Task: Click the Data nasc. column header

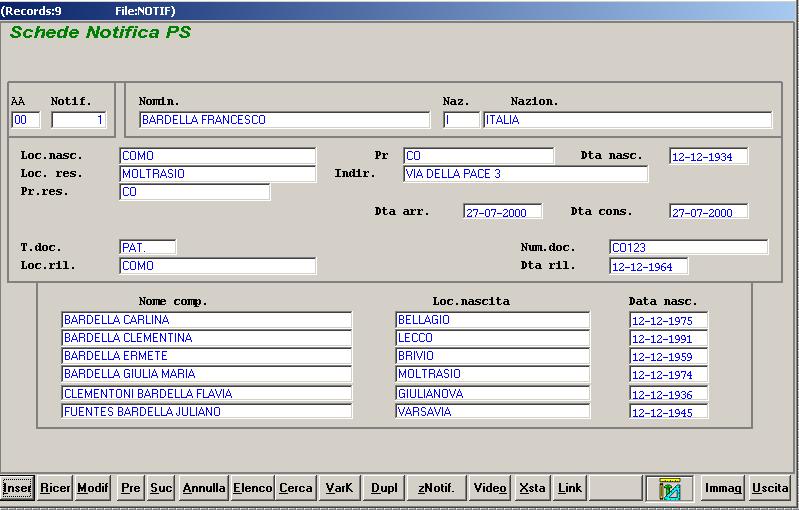Action: pyautogui.click(x=662, y=301)
